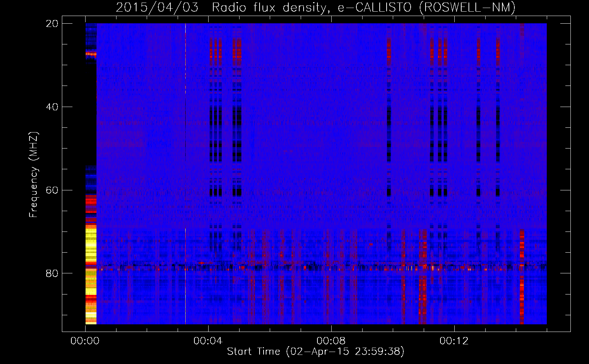Image resolution: width=589 pixels, height=364 pixels.
Task: Click the 'Frequency (MHZ)' axis label
Action: point(33,175)
